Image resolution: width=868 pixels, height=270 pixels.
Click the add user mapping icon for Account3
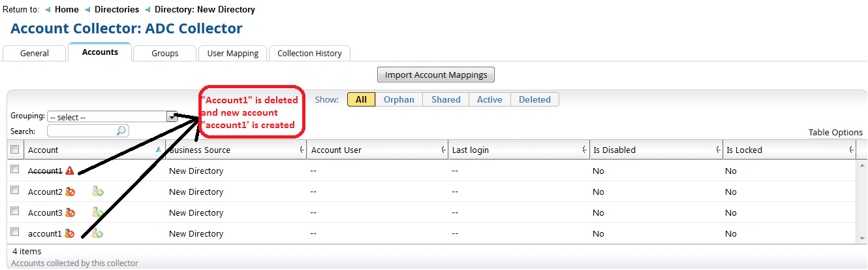click(x=98, y=213)
